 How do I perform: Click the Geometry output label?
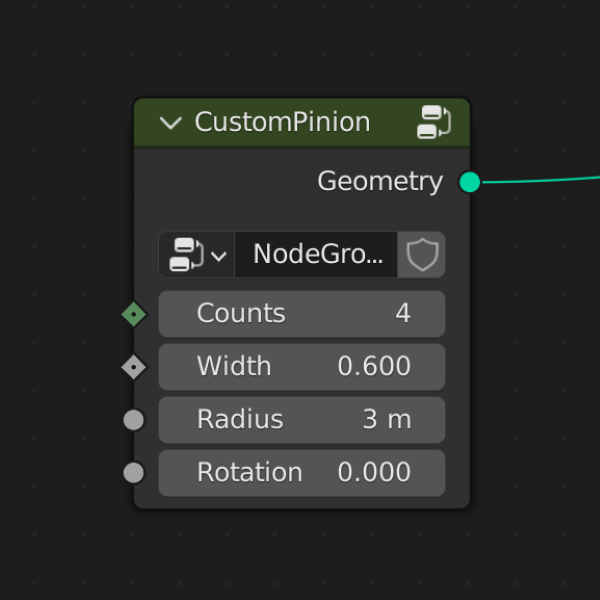[380, 182]
